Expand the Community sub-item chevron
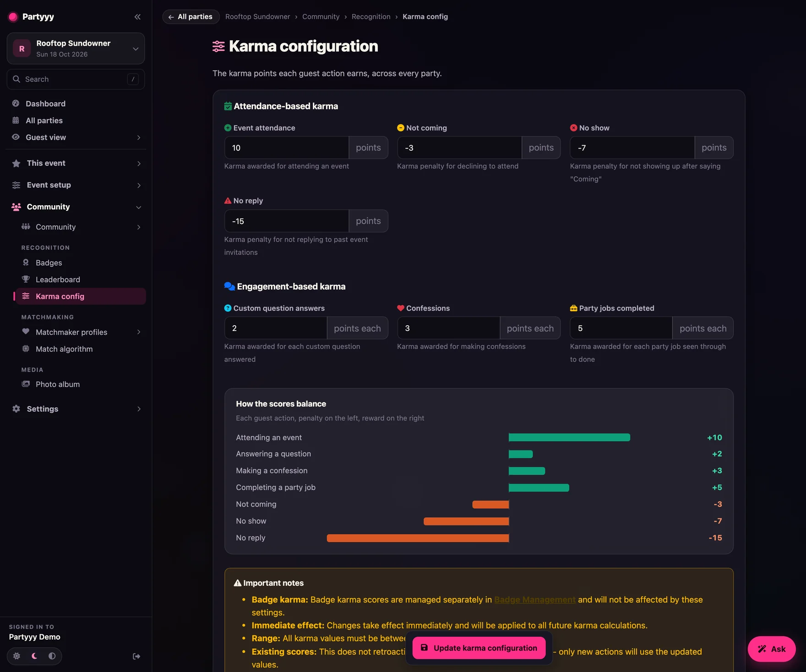 click(138, 227)
